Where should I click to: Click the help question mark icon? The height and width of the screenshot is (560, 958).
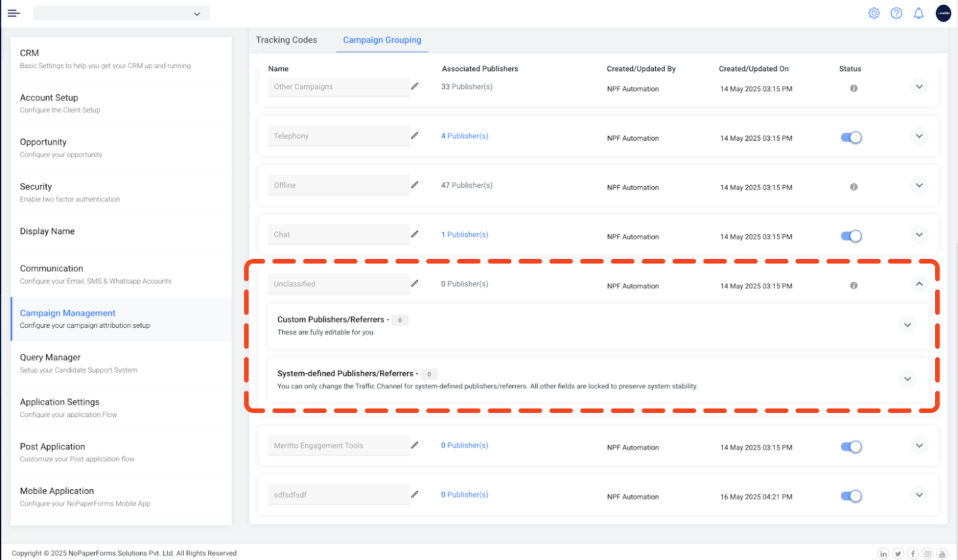point(896,13)
